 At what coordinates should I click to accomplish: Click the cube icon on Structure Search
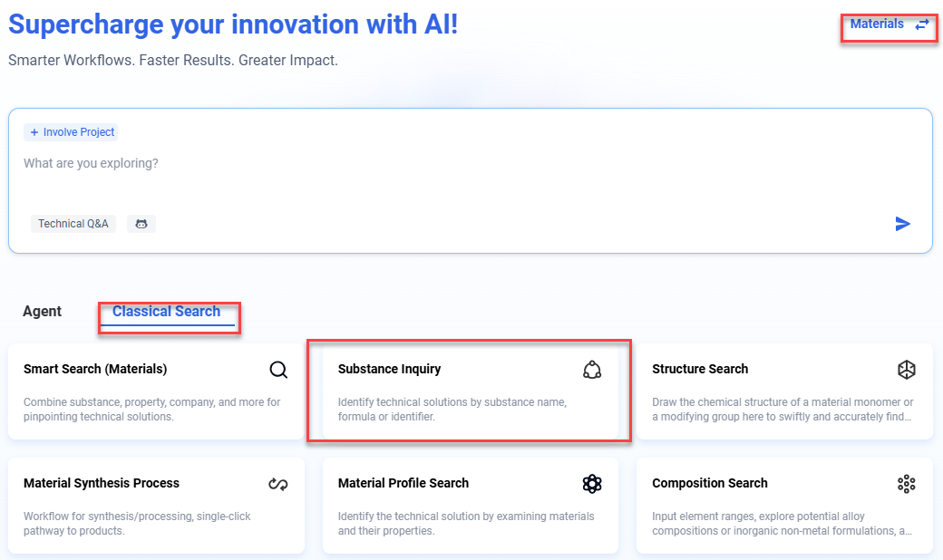(906, 370)
